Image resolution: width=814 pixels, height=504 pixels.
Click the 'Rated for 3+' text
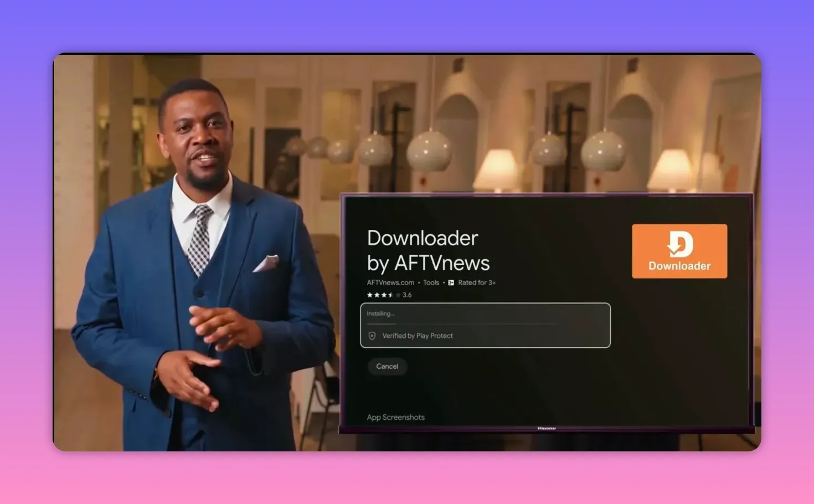477,282
